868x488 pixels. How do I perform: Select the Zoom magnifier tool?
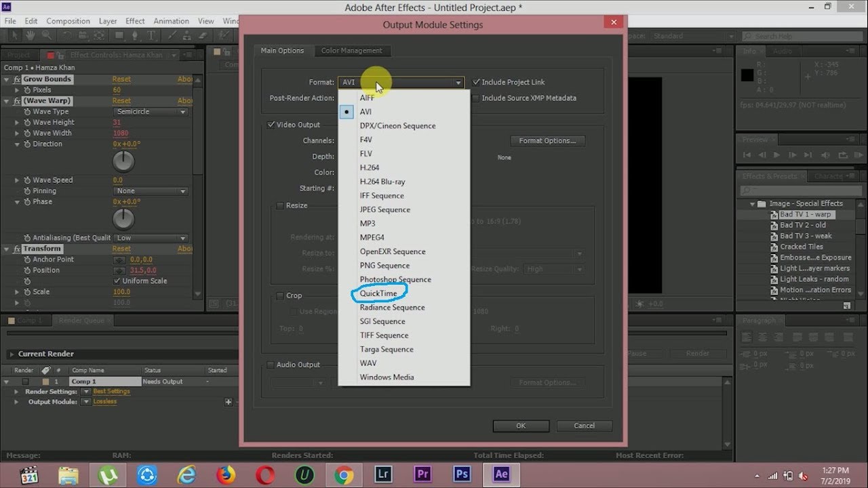pyautogui.click(x=47, y=35)
